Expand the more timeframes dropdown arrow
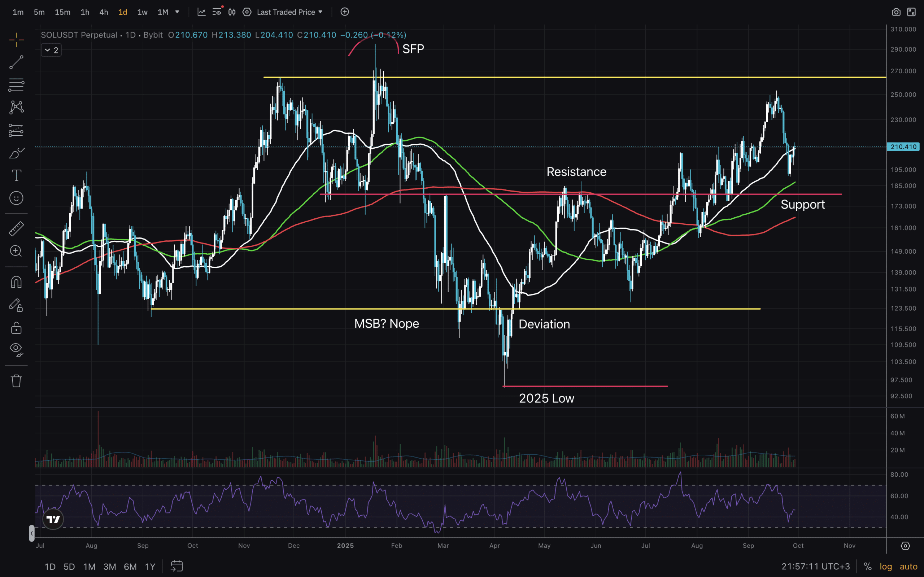Screen dimensions: 924x577 tap(177, 12)
